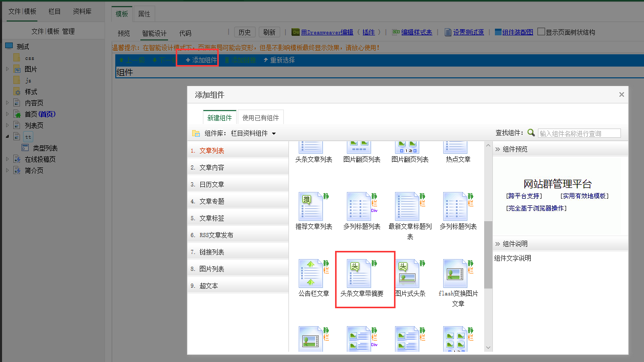This screenshot has width=644, height=362.
Task: Open the 资料库 top navigation tab
Action: 82,11
